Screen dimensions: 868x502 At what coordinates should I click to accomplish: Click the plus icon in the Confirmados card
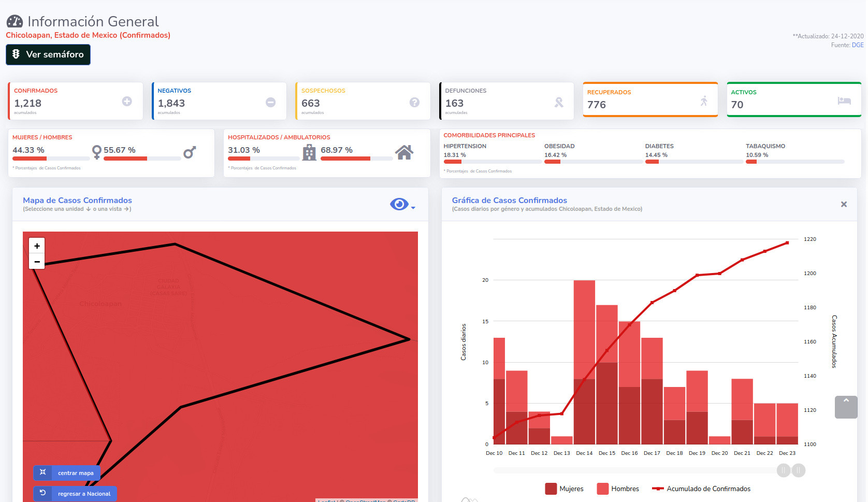tap(127, 102)
